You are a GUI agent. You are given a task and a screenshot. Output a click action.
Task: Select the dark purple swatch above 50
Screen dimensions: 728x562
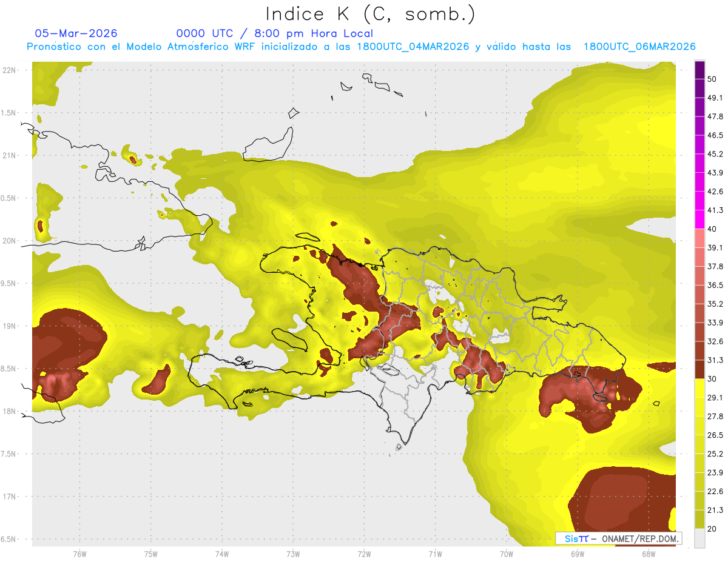coord(699,70)
